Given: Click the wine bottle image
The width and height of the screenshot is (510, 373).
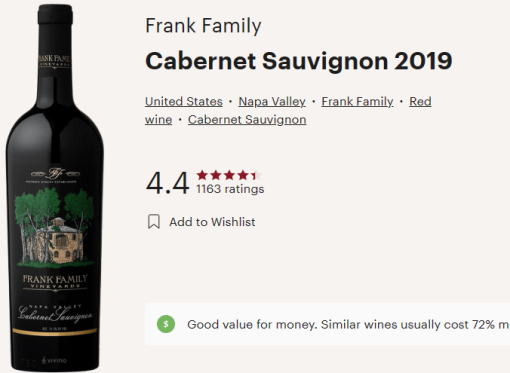Looking at the screenshot, I should pos(55,187).
